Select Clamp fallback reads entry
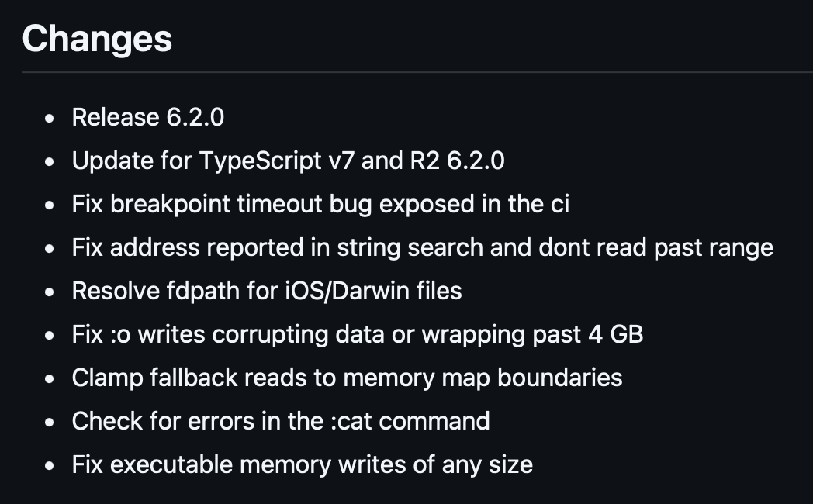The image size is (813, 504). coord(347,378)
